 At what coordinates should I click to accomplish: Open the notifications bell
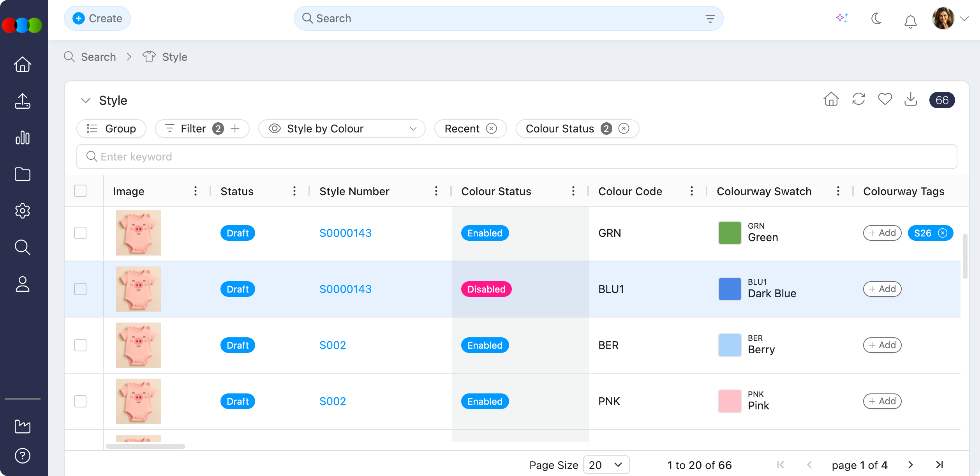tap(910, 21)
